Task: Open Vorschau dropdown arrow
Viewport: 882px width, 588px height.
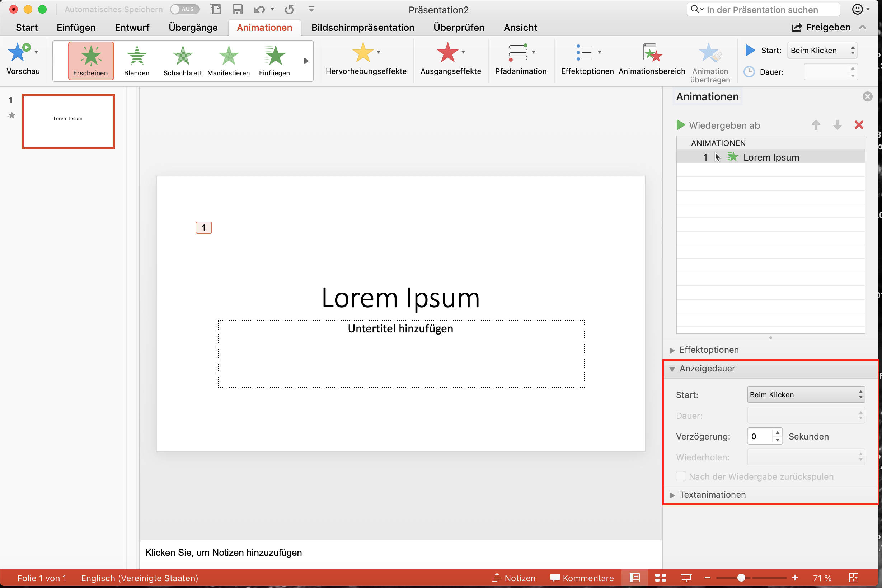Action: 36,52
